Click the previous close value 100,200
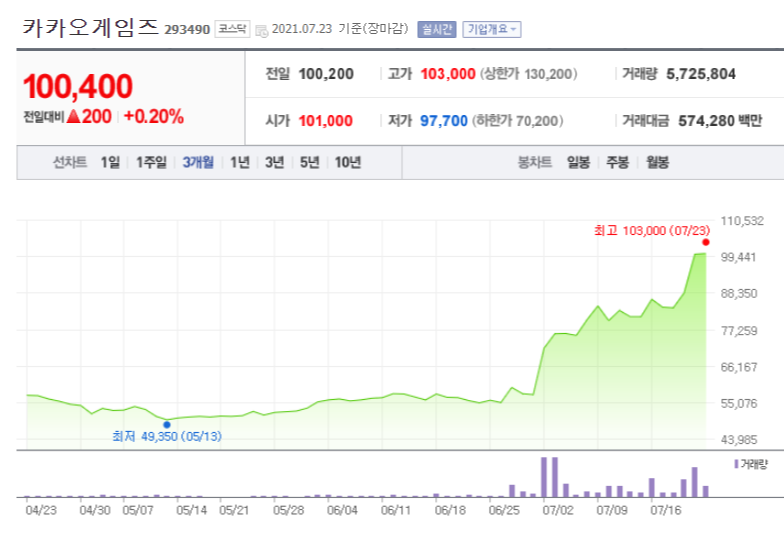Image resolution: width=784 pixels, height=540 pixels. coord(326,74)
